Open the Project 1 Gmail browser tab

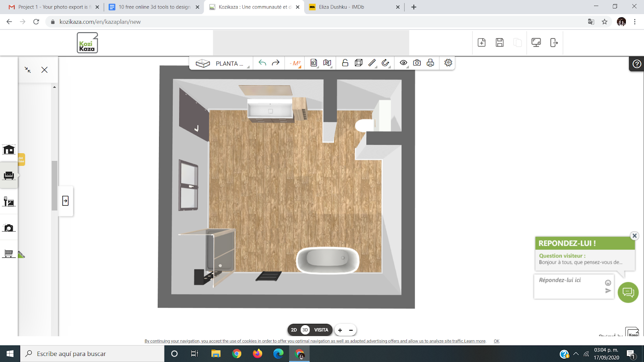[54, 7]
